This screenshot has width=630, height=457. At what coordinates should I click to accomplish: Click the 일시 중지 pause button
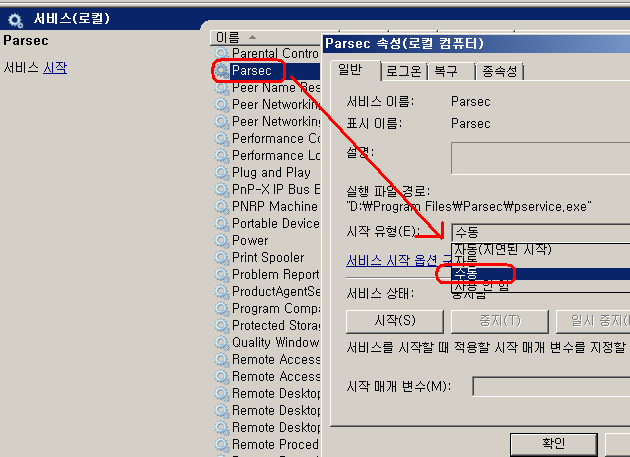(x=593, y=321)
